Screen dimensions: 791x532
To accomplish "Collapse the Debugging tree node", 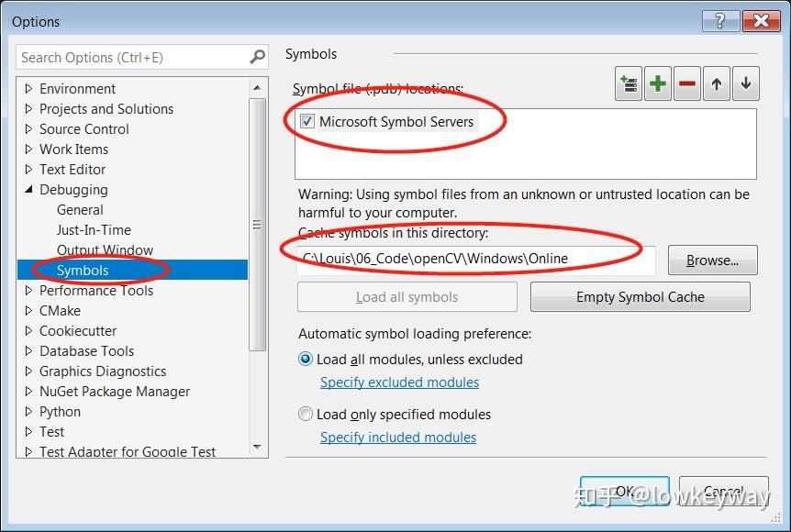I will point(28,190).
